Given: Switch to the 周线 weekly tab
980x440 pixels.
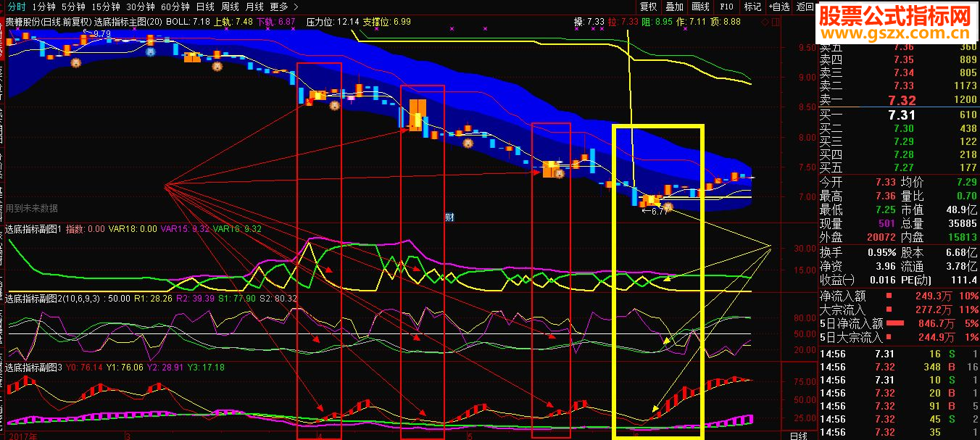Looking at the screenshot, I should tap(231, 7).
